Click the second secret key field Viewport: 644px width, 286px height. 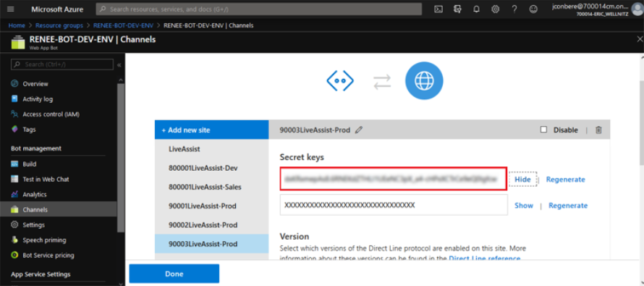394,205
